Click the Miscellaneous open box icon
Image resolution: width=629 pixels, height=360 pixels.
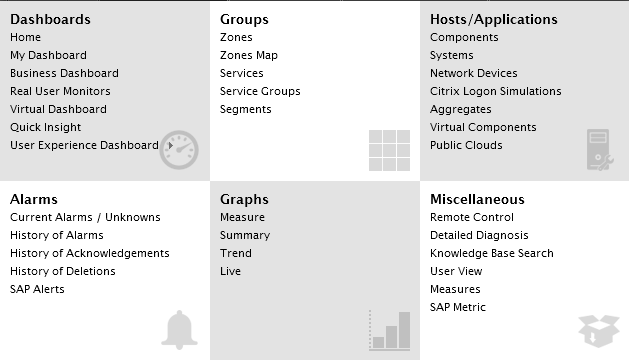(599, 331)
